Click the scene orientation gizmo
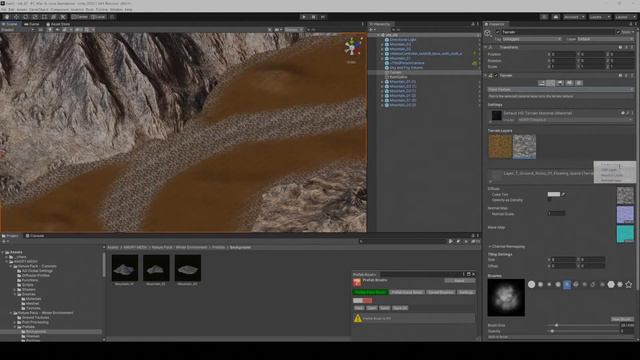The height and width of the screenshot is (360, 640). [x=352, y=48]
